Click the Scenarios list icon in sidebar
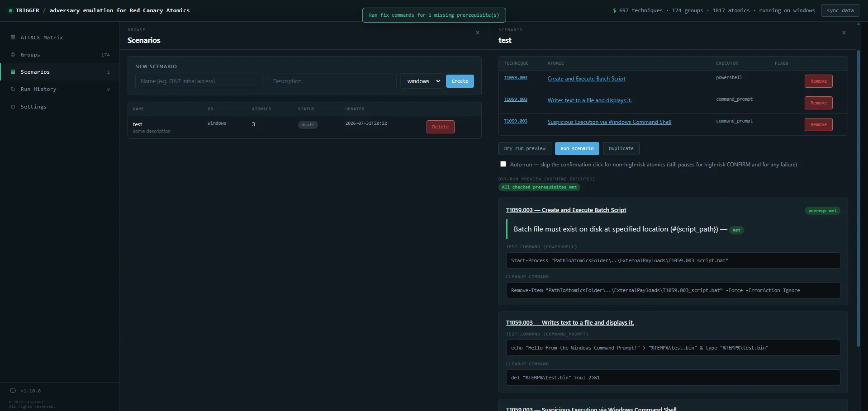Viewport: 868px width, 411px height. click(13, 72)
